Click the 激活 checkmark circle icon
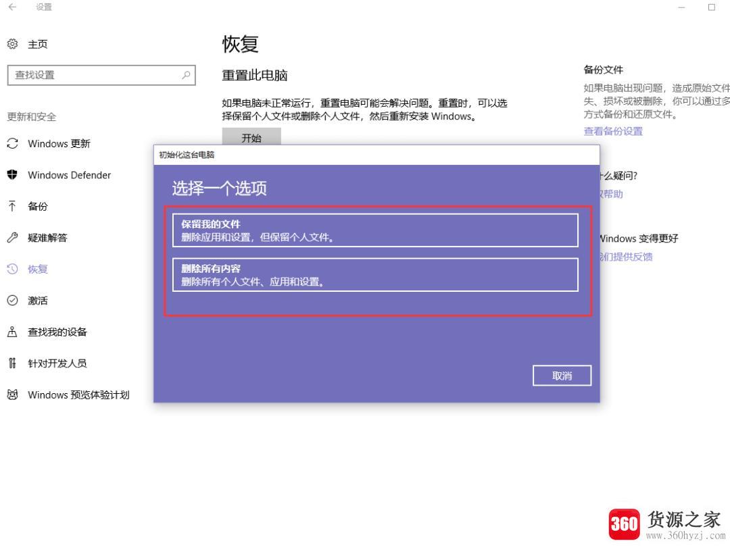 pyautogui.click(x=13, y=301)
